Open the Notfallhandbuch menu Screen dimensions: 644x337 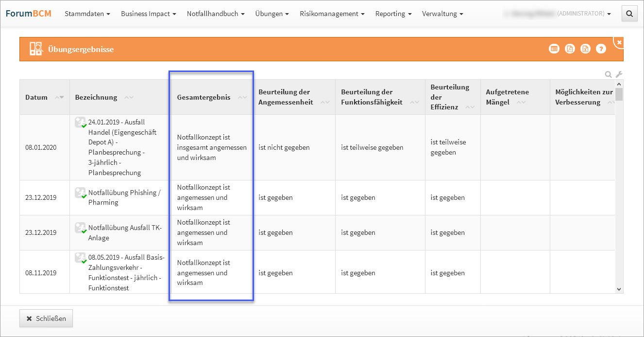point(215,14)
